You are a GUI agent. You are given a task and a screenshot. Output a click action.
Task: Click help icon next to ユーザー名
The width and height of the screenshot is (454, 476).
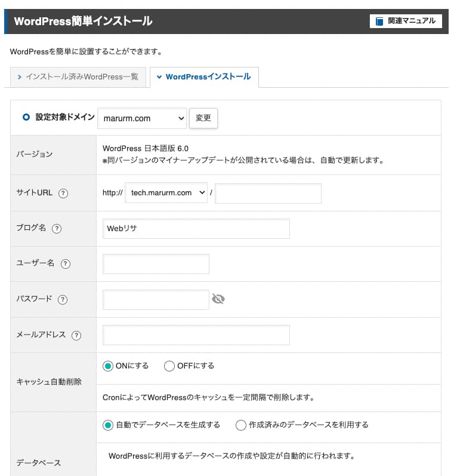pos(66,264)
